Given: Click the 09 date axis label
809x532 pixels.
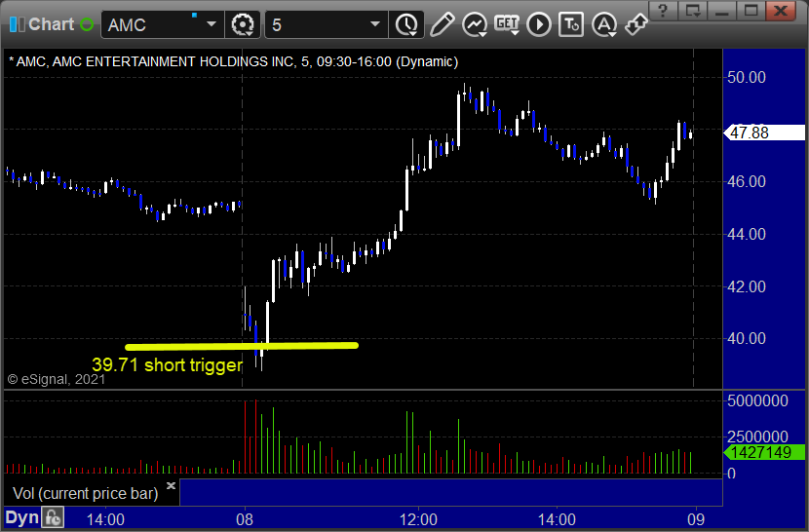Looking at the screenshot, I should 696,519.
